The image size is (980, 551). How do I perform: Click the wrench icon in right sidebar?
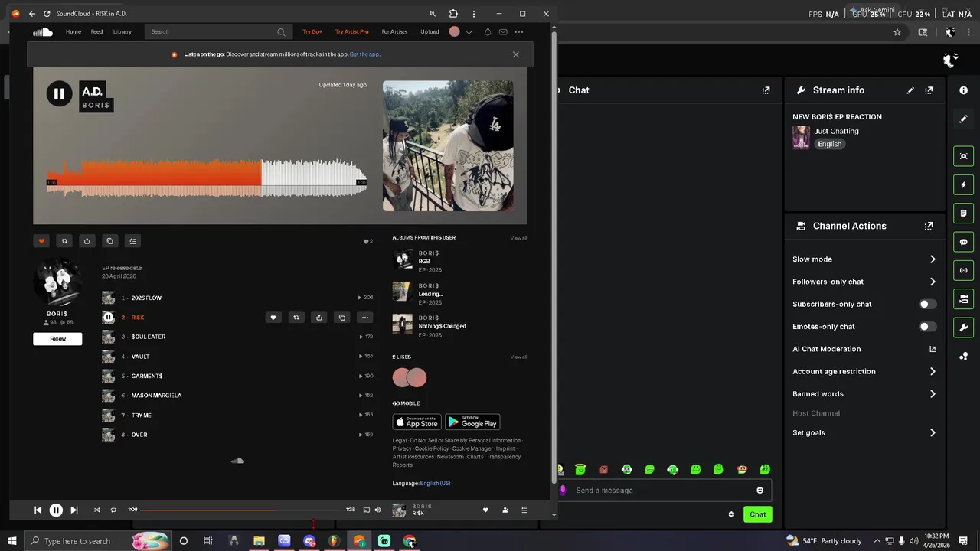point(964,328)
